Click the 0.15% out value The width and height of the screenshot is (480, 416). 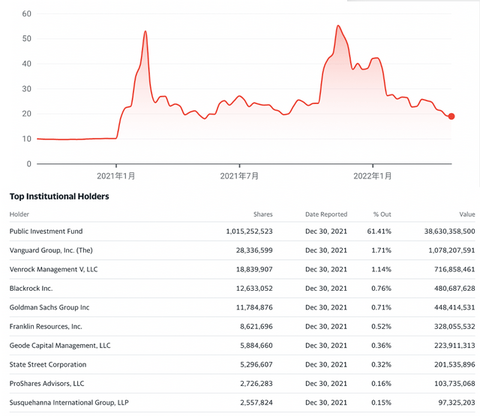pos(381,402)
